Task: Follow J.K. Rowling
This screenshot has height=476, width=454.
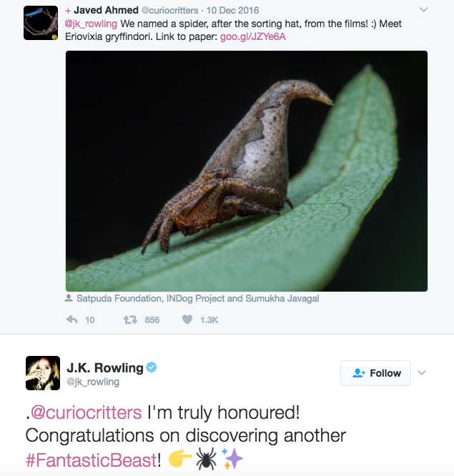Action: click(x=375, y=373)
